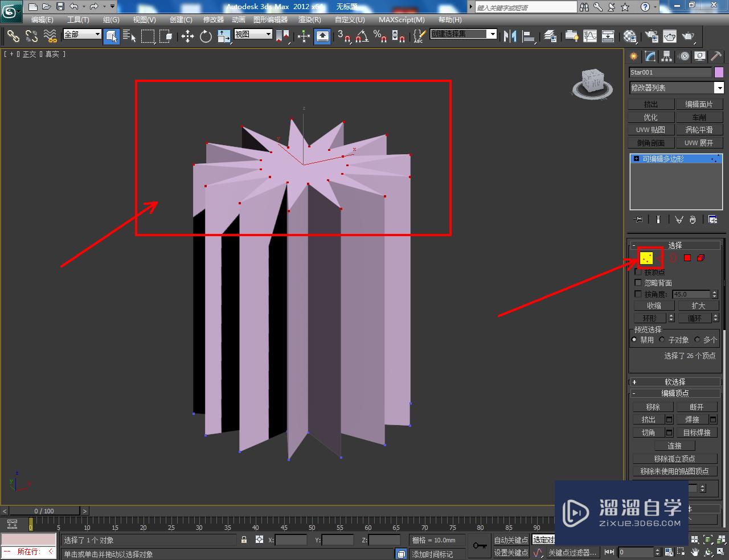
Task: Select the 禁用 preview selection radio
Action: pyautogui.click(x=634, y=340)
